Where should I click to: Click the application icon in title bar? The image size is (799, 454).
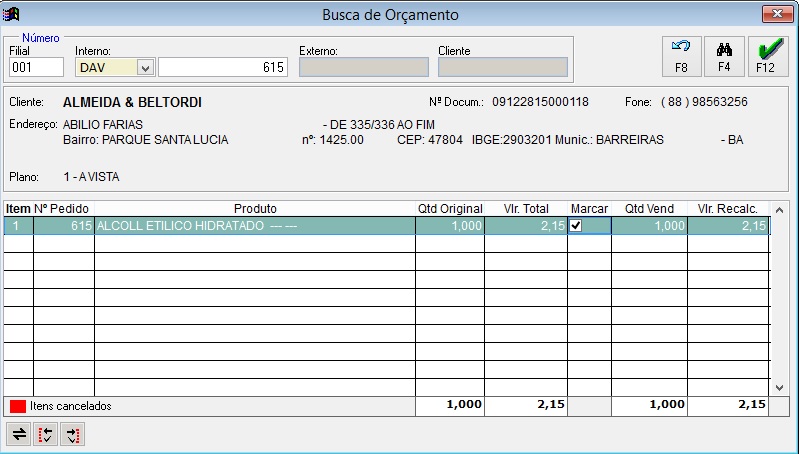11,14
